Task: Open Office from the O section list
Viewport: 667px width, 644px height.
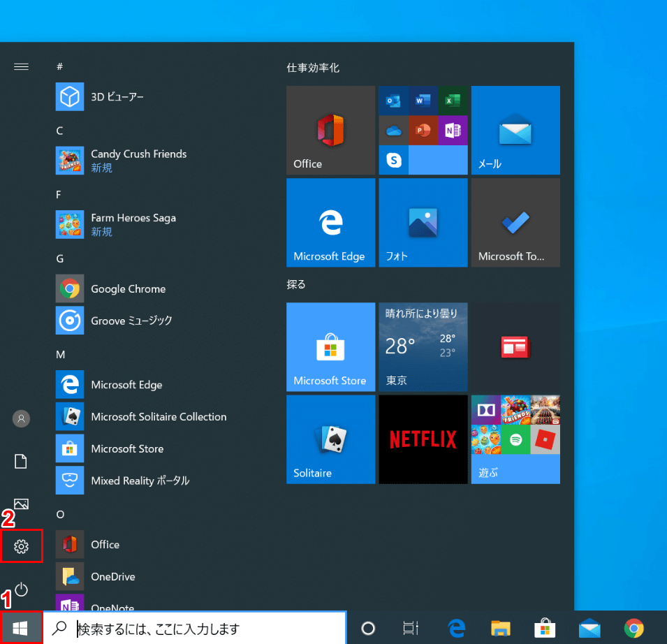Action: (145, 544)
